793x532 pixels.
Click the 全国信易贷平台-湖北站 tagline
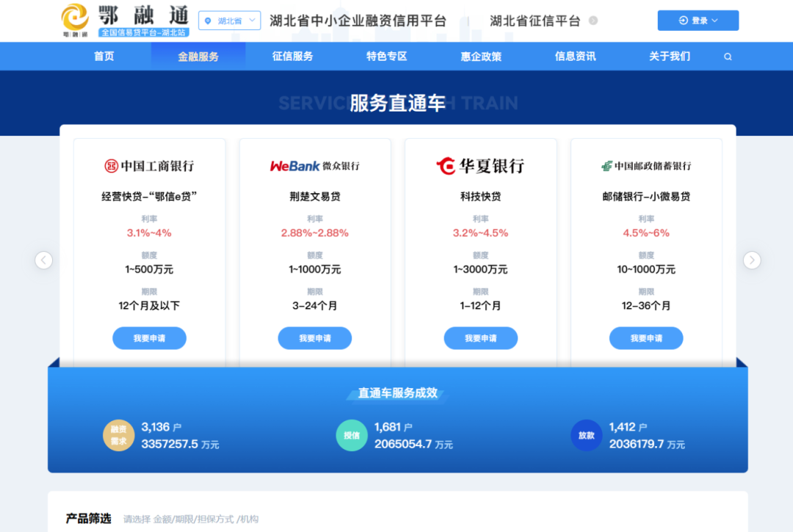[144, 32]
